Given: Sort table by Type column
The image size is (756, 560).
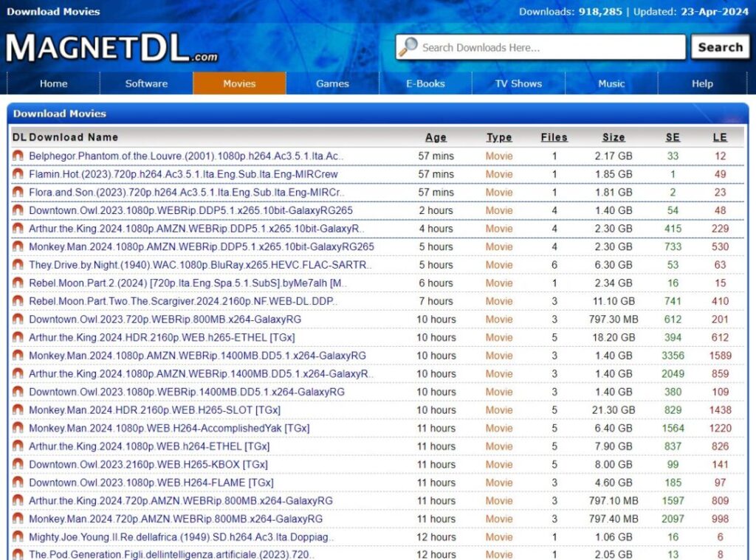Looking at the screenshot, I should (x=499, y=137).
